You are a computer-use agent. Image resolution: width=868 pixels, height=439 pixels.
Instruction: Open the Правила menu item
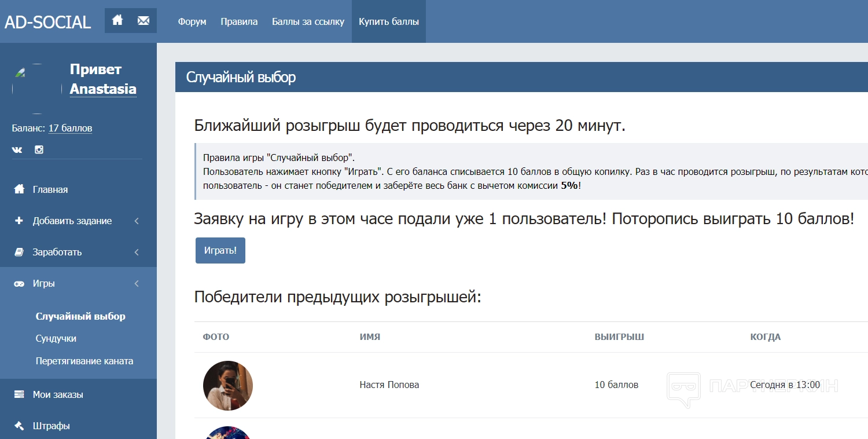pos(239,21)
